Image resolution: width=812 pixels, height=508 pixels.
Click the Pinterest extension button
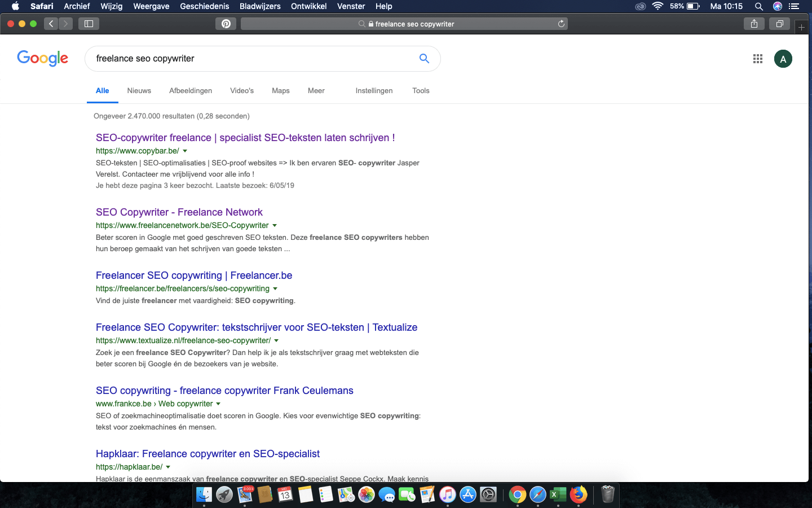pos(226,24)
